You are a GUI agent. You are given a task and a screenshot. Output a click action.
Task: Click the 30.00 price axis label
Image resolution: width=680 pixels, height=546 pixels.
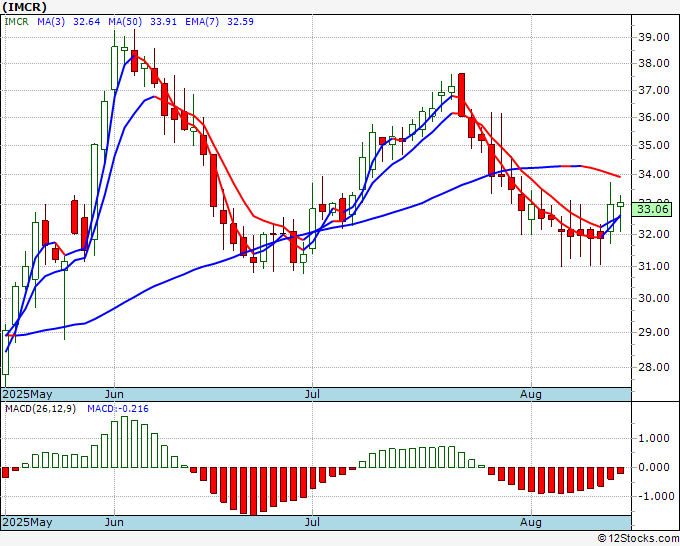[x=654, y=298]
